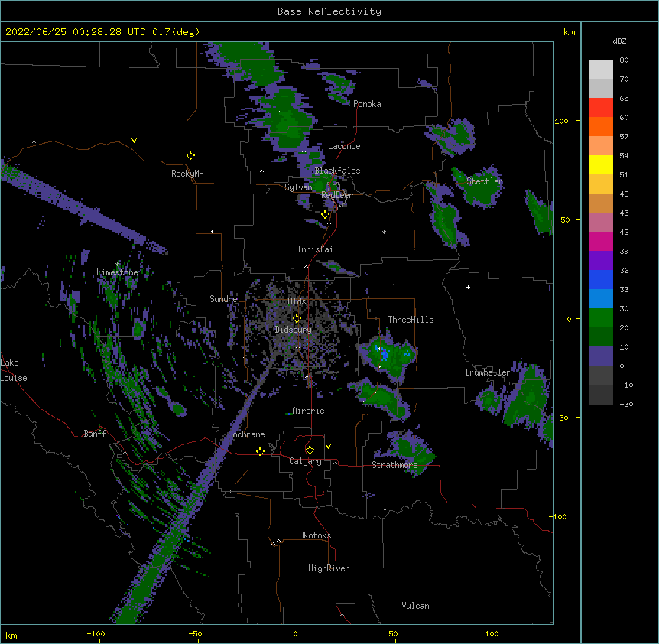The height and width of the screenshot is (644, 659).
Task: Click the yellow diamond marker south of RedDeer
Action: tap(325, 215)
